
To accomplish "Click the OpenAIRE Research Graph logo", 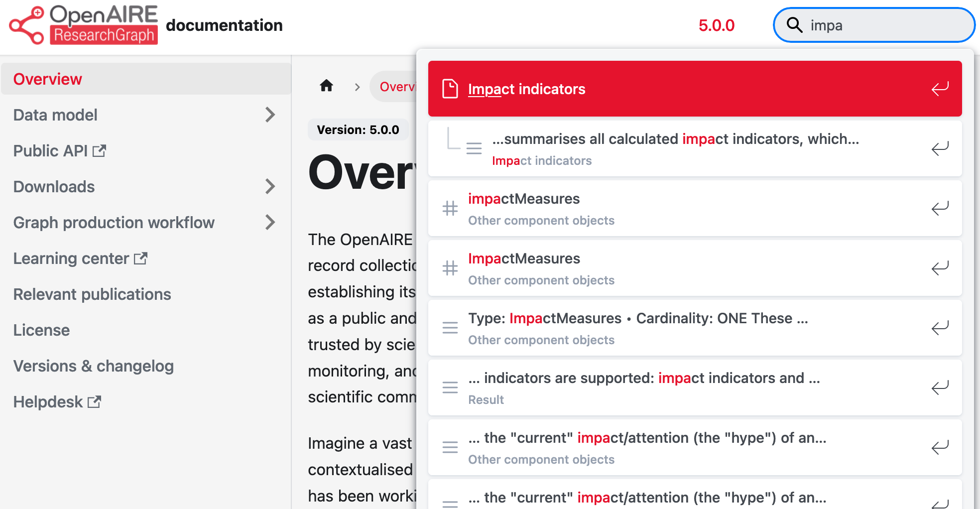I will (83, 25).
